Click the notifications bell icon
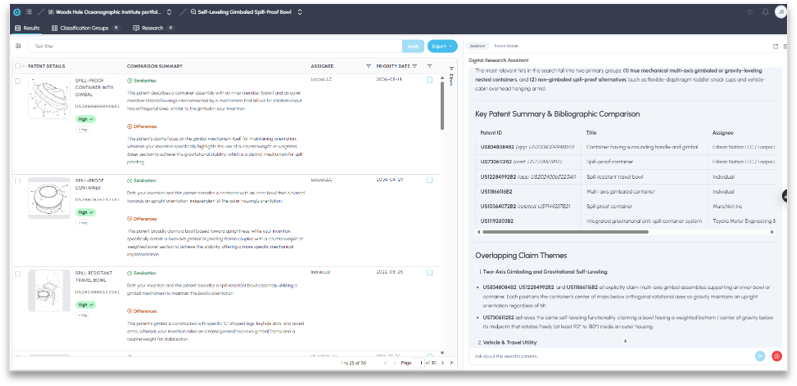797x386 pixels. click(x=765, y=12)
